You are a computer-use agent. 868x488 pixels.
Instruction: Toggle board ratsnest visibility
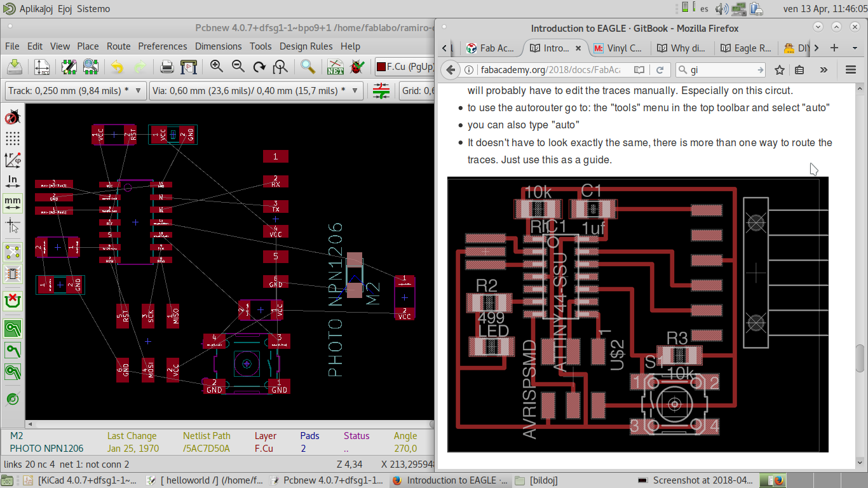coord(12,252)
